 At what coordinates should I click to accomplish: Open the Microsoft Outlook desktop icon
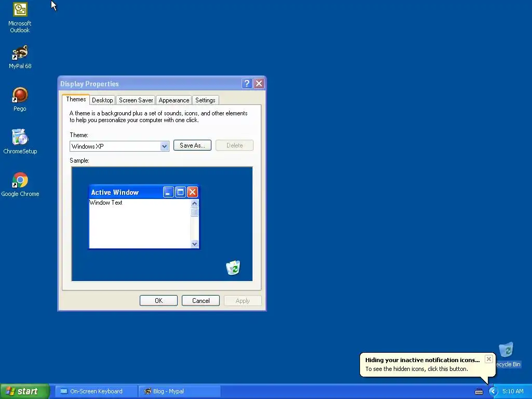coord(20,18)
